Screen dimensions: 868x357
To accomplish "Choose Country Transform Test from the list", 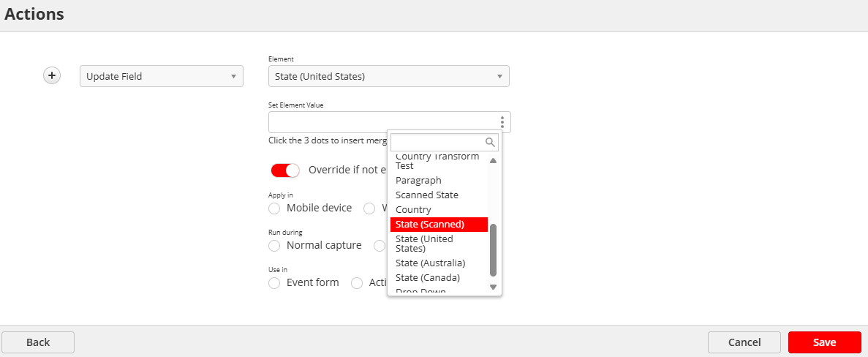I will pyautogui.click(x=439, y=161).
